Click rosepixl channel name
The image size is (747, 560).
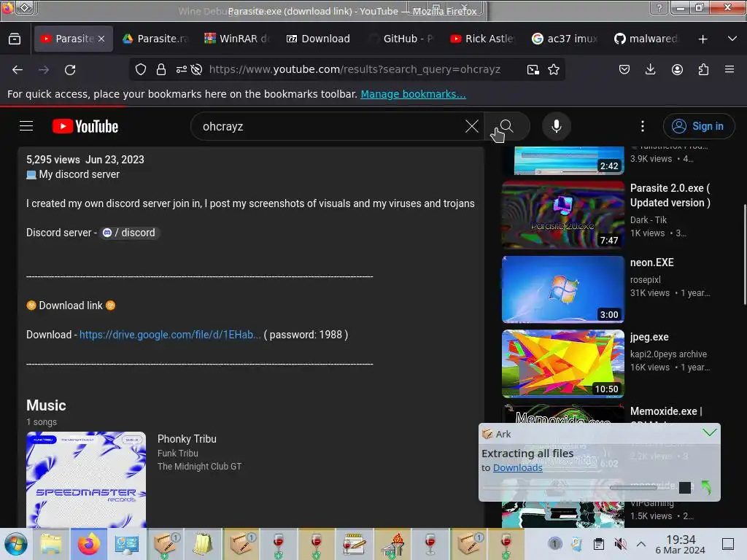[645, 279]
